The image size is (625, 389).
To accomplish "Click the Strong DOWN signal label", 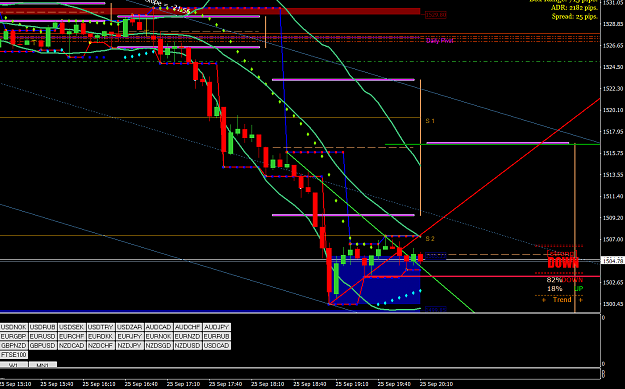I will [x=563, y=259].
